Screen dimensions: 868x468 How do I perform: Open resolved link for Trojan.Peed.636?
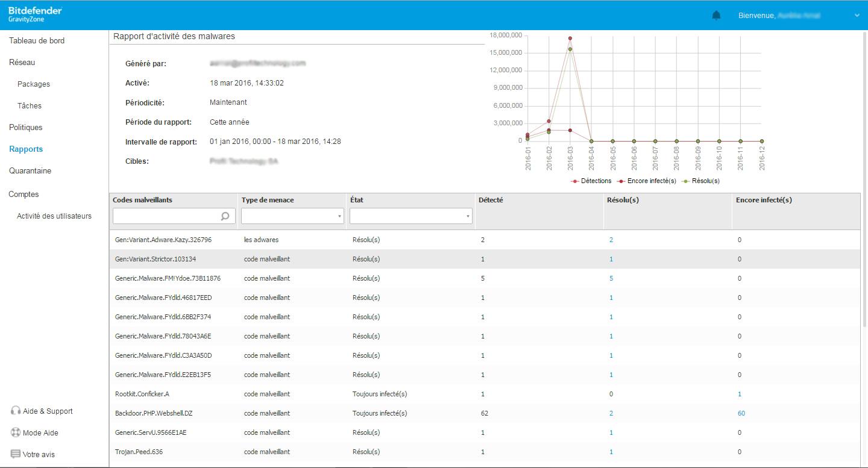(x=611, y=452)
